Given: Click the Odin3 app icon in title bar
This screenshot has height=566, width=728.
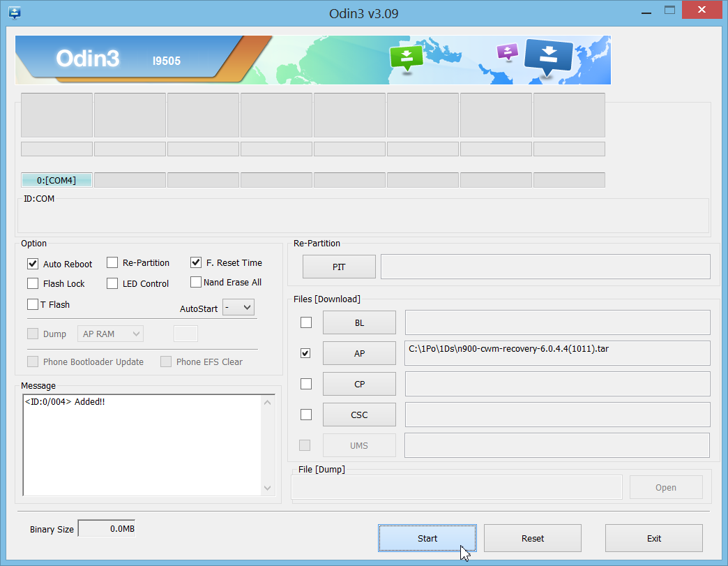Looking at the screenshot, I should pyautogui.click(x=14, y=13).
